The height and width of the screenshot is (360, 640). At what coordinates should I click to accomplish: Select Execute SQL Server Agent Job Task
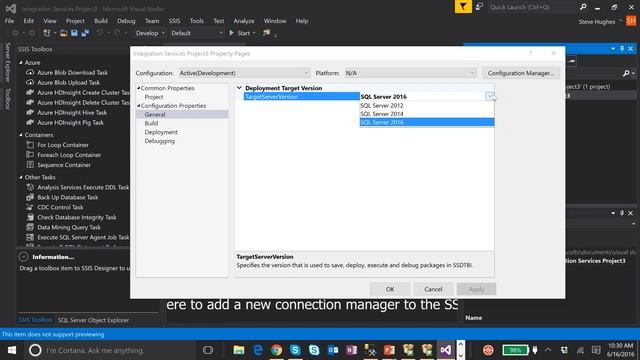tap(83, 237)
